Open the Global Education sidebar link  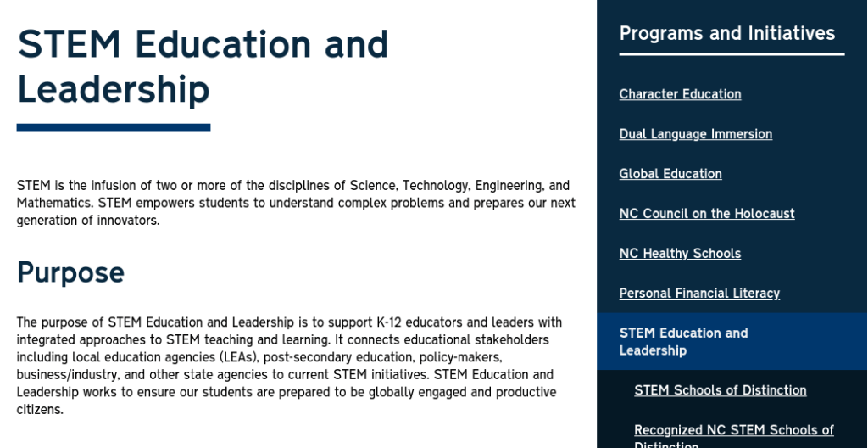670,174
